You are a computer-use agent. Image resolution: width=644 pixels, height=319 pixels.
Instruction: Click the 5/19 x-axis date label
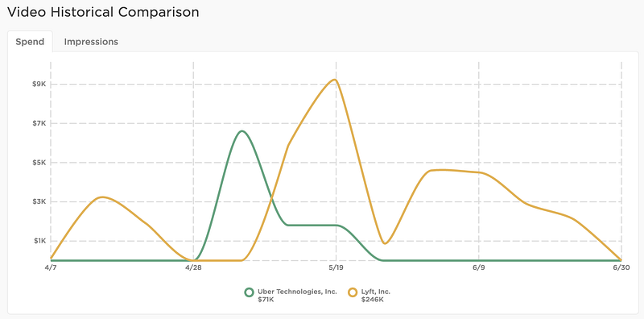(x=336, y=267)
